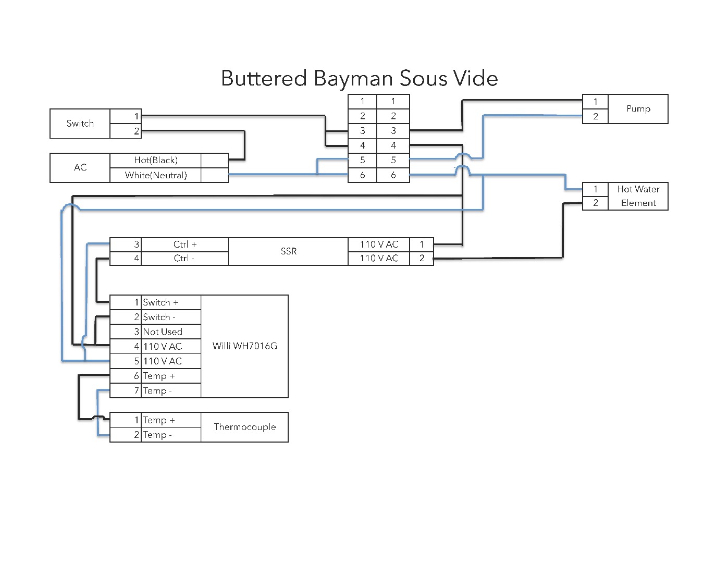
Task: Click the 'Ctrl +' cell of the SSR
Action: coord(185,244)
